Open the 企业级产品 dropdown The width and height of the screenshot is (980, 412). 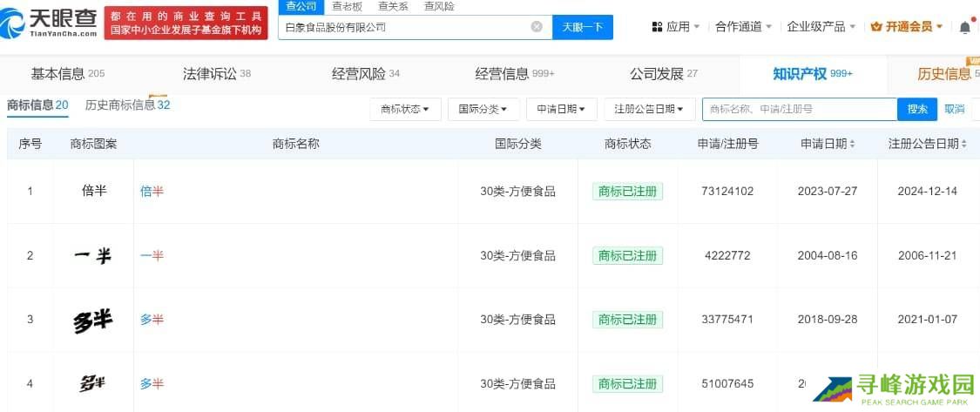coord(821,26)
